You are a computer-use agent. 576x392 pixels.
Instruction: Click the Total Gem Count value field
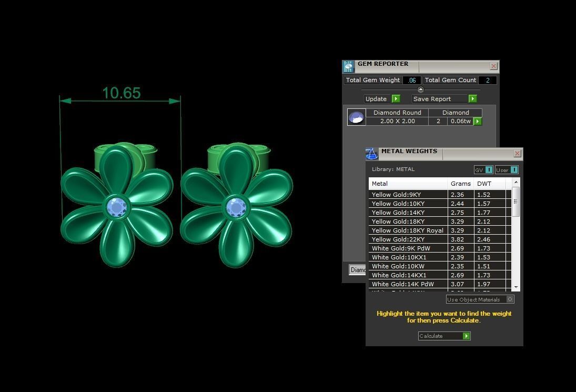coord(488,80)
